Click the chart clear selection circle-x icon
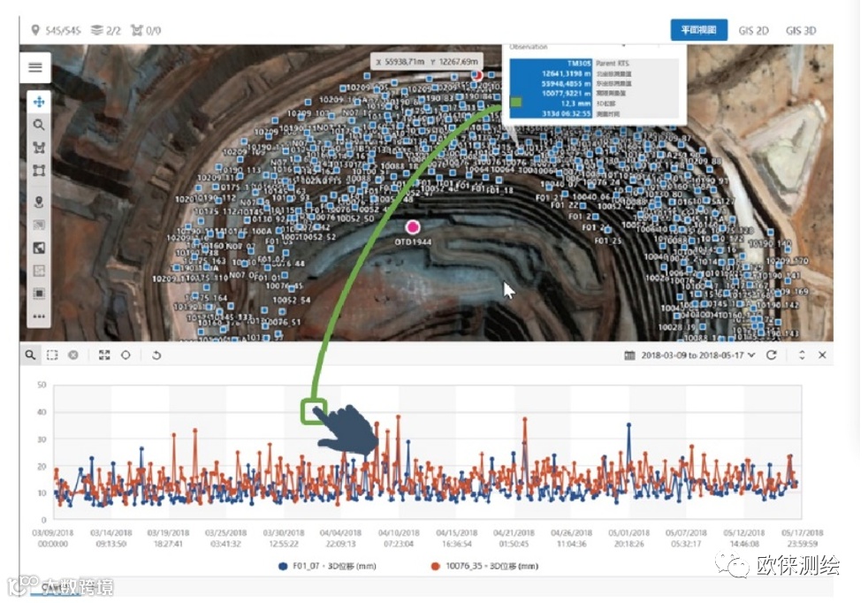 pos(73,355)
